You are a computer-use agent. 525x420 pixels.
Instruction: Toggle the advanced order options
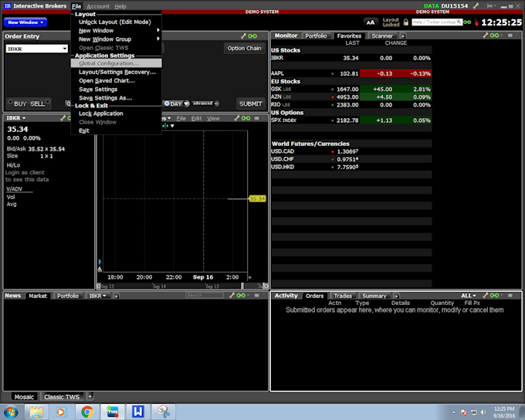tap(205, 103)
